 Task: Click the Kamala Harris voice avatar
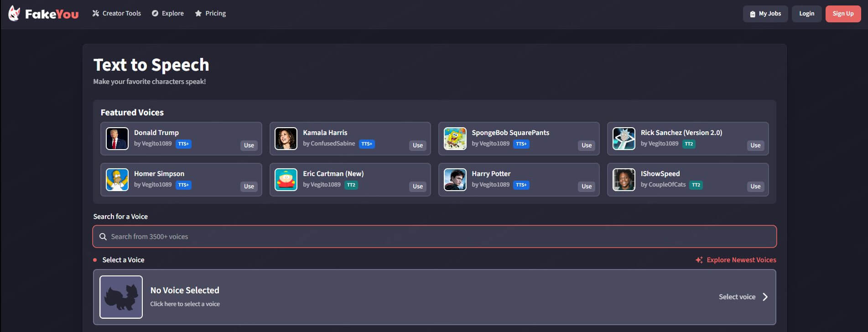pyautogui.click(x=286, y=139)
